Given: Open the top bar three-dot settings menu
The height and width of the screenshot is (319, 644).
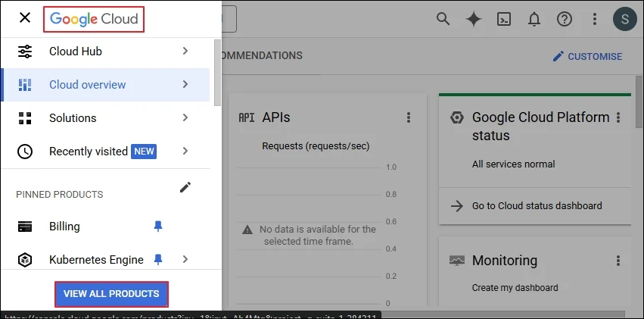Looking at the screenshot, I should pyautogui.click(x=595, y=19).
